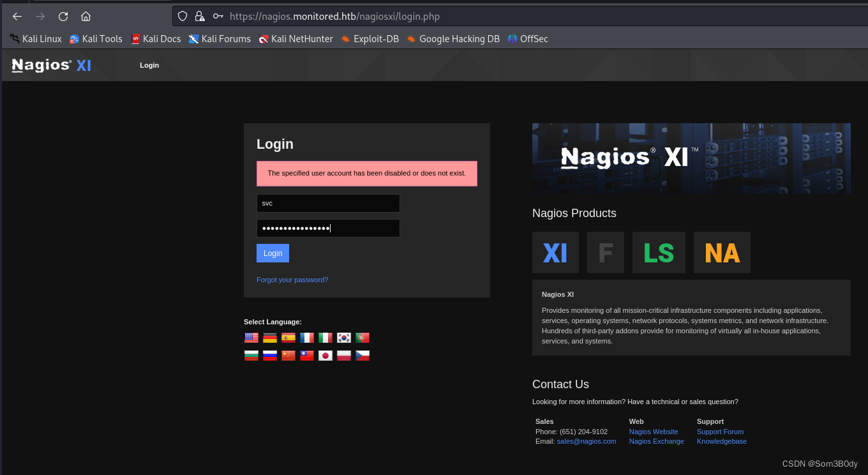Click the "Contact Us" heading
The image size is (868, 475).
560,384
